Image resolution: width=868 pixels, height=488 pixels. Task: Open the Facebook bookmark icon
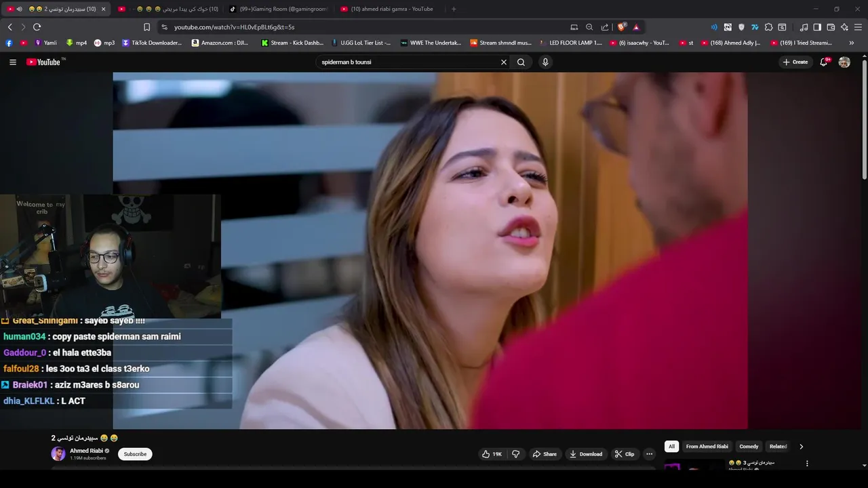9,43
